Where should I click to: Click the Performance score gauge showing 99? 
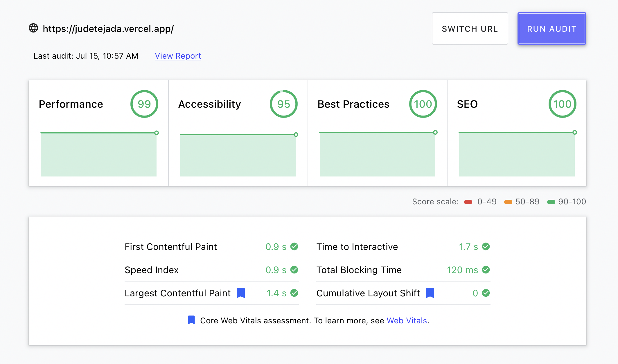[144, 104]
